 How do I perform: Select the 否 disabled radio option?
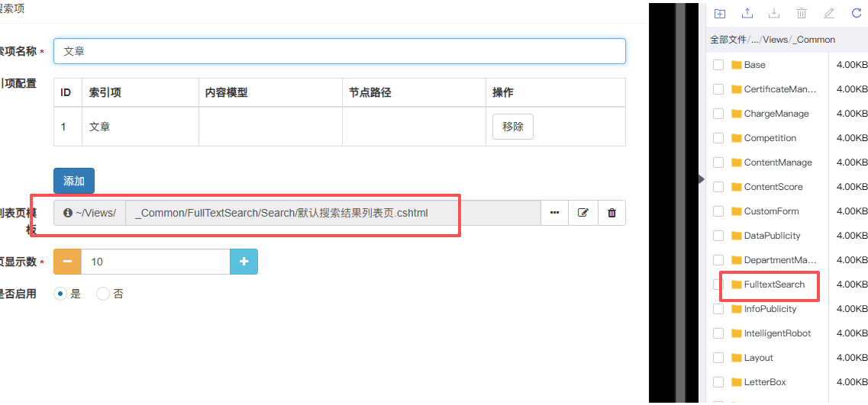coord(103,294)
